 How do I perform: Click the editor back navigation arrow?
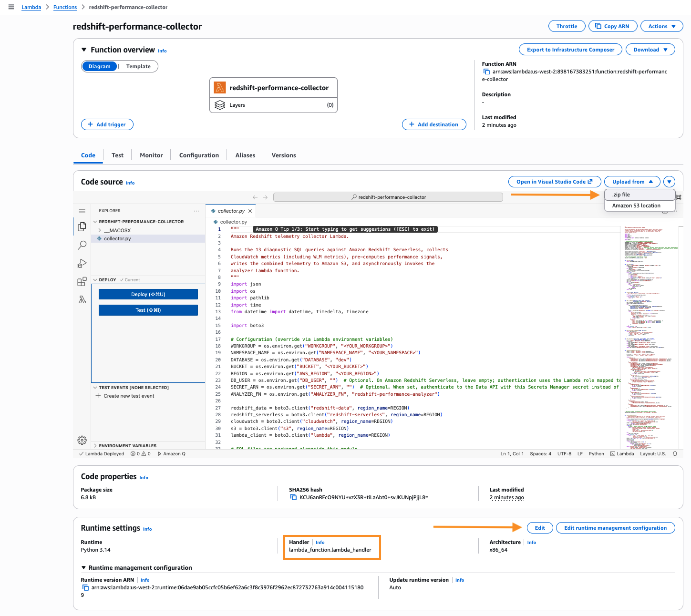point(255,197)
